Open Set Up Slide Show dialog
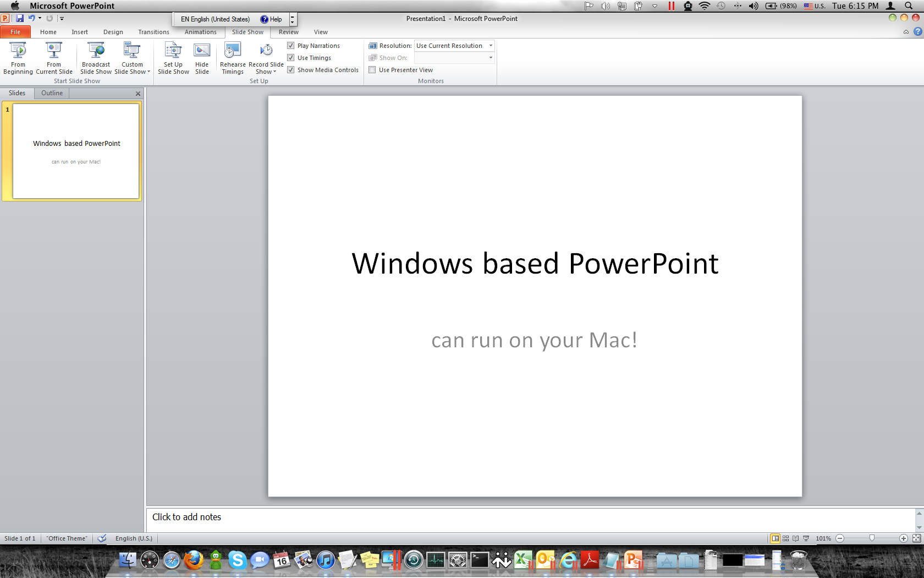 click(173, 58)
